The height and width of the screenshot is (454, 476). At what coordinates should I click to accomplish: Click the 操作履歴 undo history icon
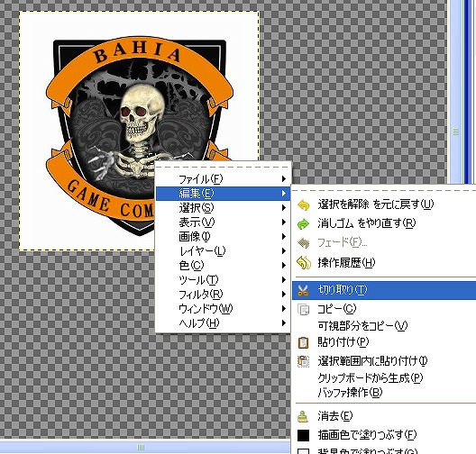304,263
